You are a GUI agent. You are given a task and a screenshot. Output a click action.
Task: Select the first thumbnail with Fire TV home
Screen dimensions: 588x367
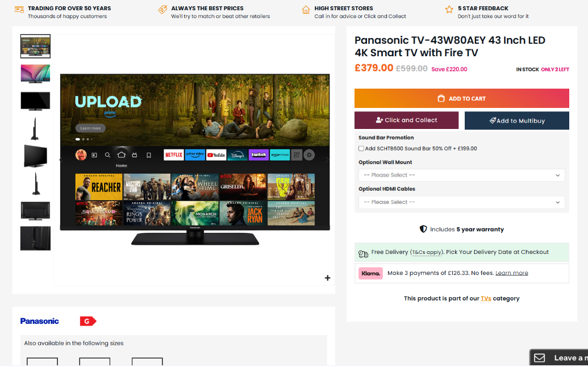(35, 46)
